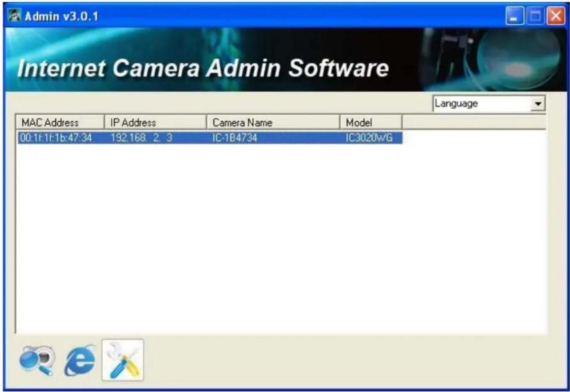Open camera in Internet Explorer browser icon

point(80,360)
